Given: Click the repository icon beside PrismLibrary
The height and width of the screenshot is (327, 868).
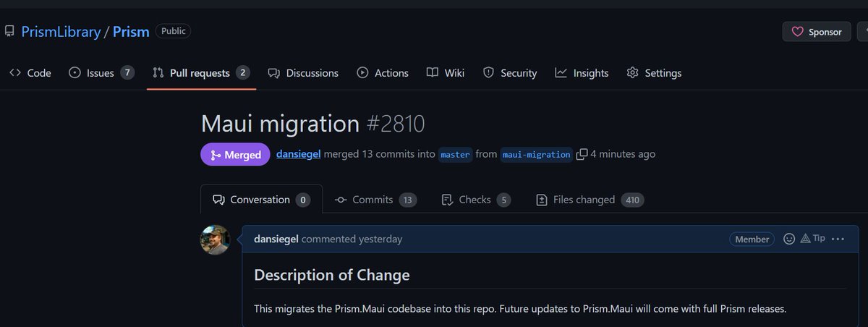Looking at the screenshot, I should [x=9, y=32].
